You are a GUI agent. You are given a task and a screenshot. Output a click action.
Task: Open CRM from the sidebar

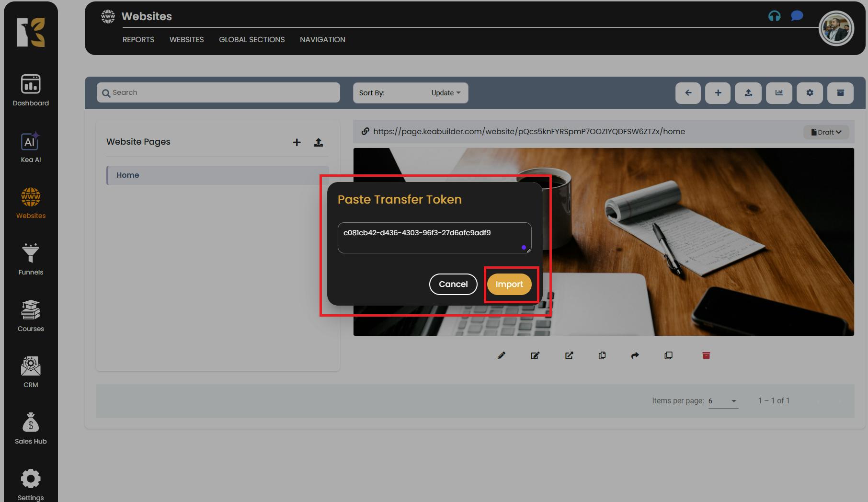click(31, 372)
